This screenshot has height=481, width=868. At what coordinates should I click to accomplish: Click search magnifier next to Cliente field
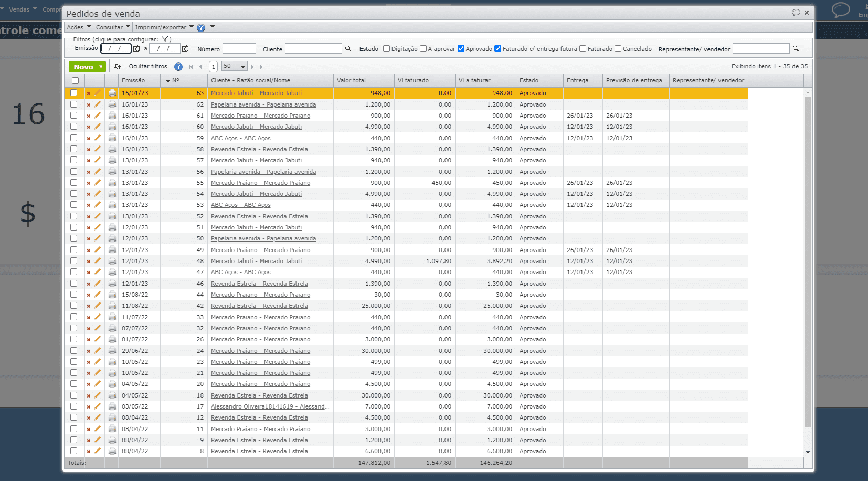point(348,49)
